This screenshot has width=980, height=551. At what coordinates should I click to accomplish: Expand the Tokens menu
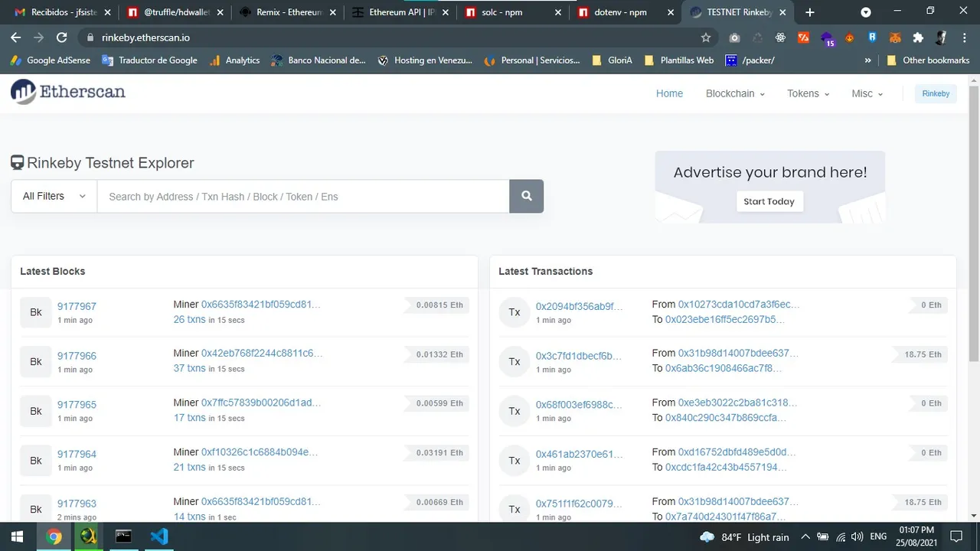[808, 93]
